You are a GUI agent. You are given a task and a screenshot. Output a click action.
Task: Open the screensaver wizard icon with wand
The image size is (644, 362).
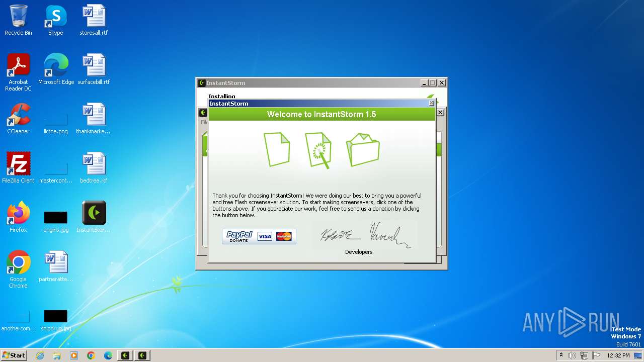(x=318, y=150)
